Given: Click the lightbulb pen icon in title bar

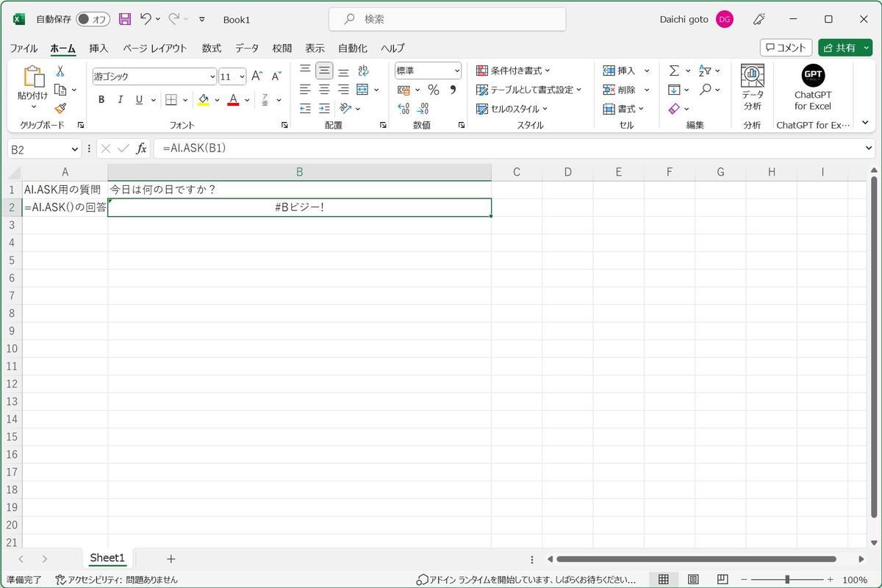Looking at the screenshot, I should tap(760, 19).
